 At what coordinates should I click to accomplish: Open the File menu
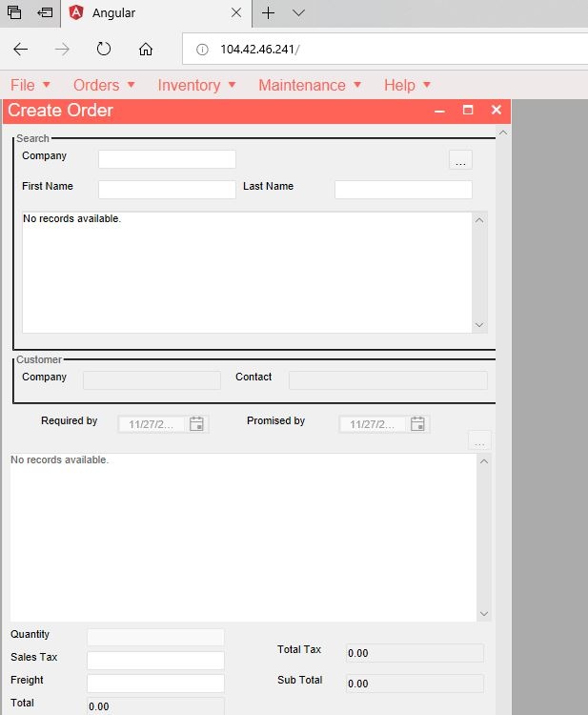[x=30, y=85]
